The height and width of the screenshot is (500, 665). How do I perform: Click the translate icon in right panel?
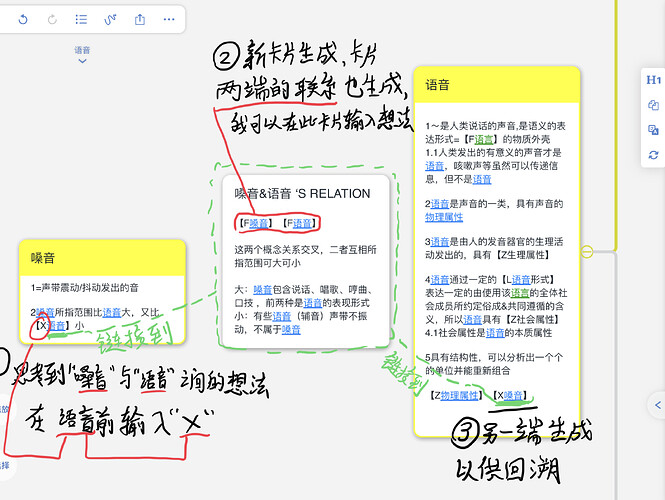point(653,130)
